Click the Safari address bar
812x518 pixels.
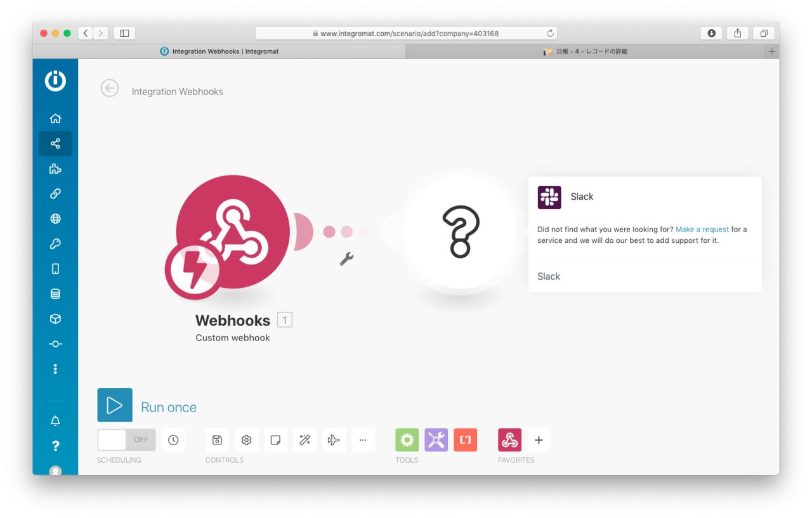(406, 33)
